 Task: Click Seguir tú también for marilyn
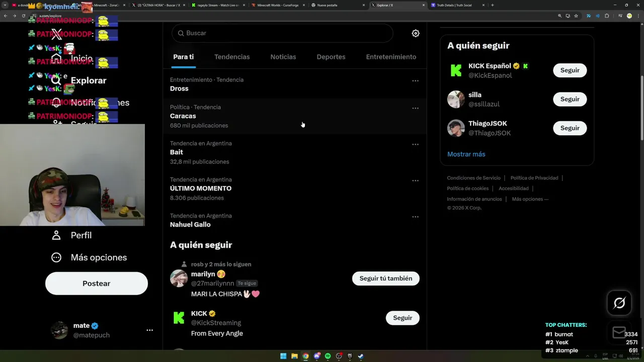tap(386, 278)
